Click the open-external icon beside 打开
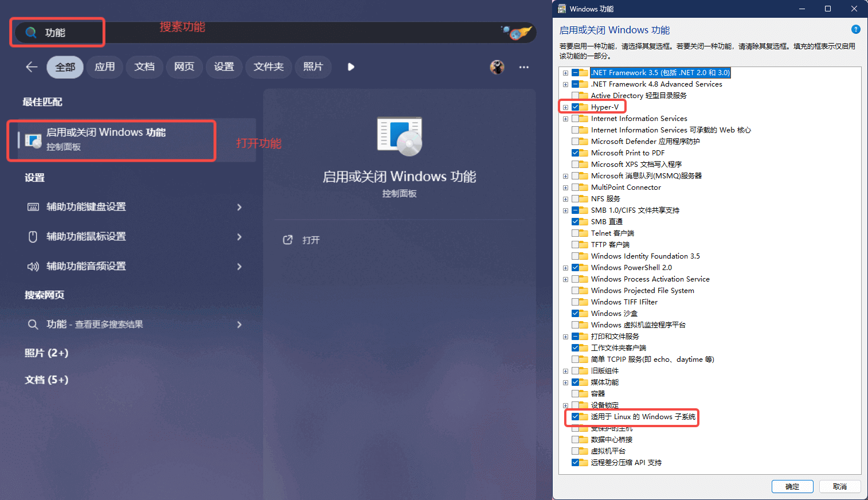Screen dimensions: 868x500 point(288,240)
